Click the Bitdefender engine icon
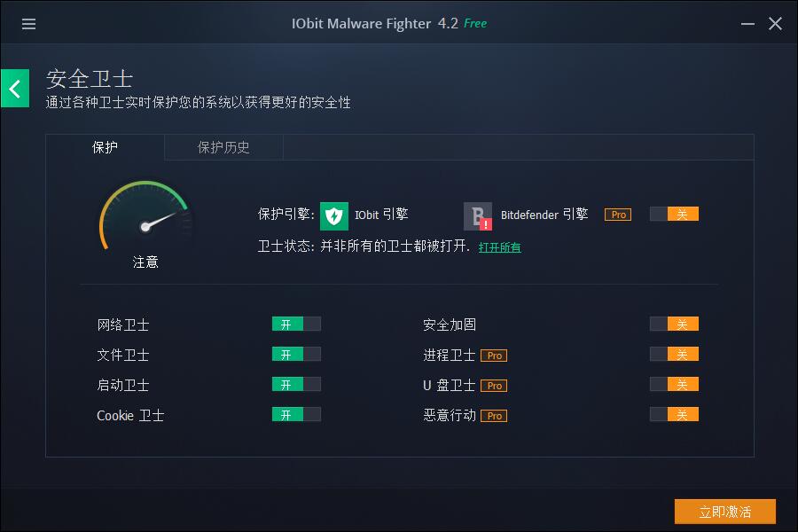The height and width of the screenshot is (532, 798). (x=477, y=215)
